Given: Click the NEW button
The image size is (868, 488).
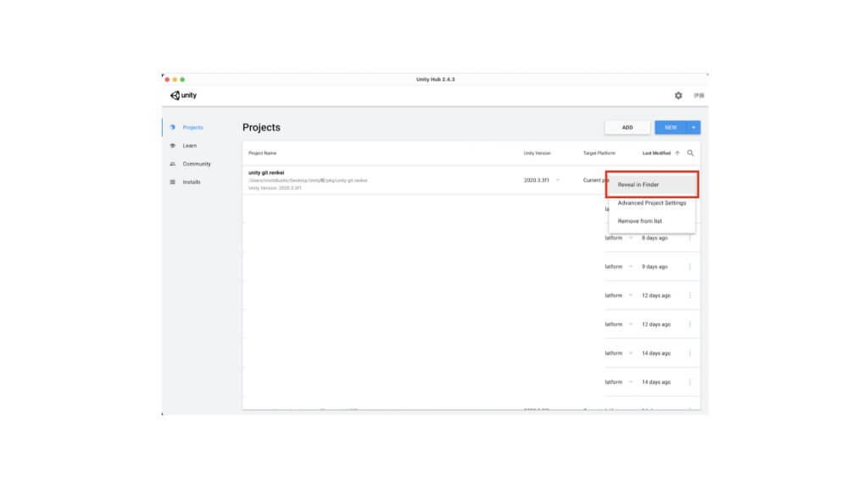Looking at the screenshot, I should point(672,127).
